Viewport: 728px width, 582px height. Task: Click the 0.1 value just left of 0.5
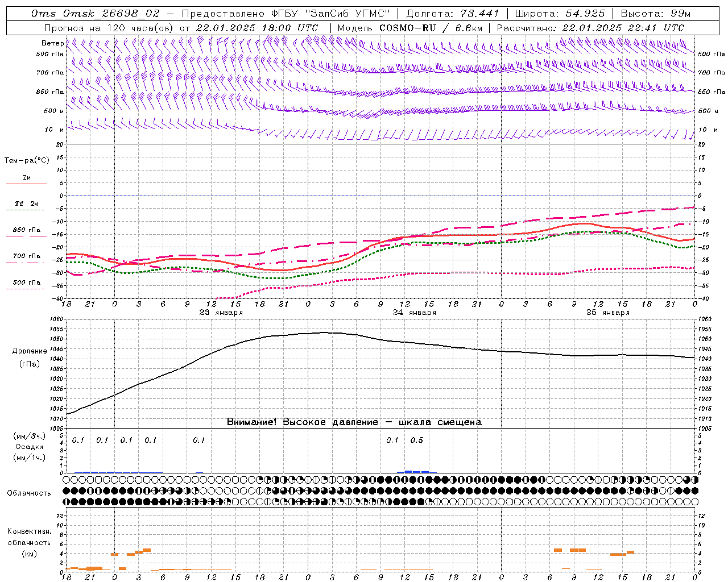pos(392,440)
